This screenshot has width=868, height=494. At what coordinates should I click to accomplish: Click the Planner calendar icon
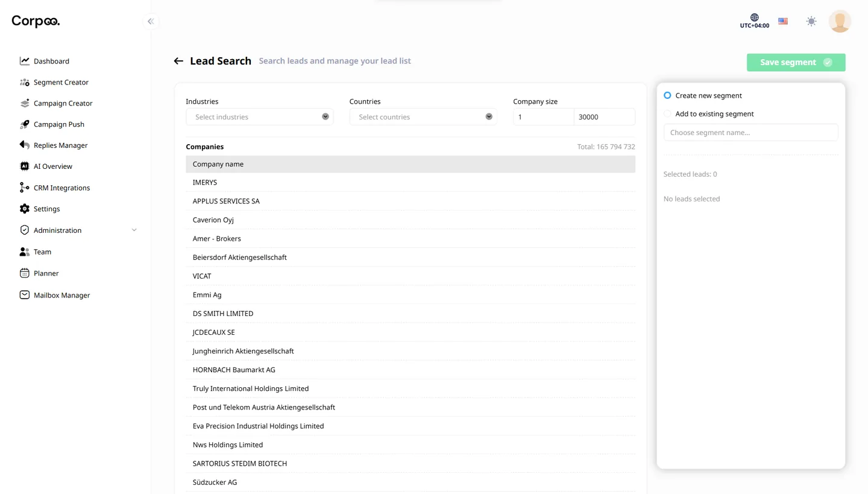point(24,273)
